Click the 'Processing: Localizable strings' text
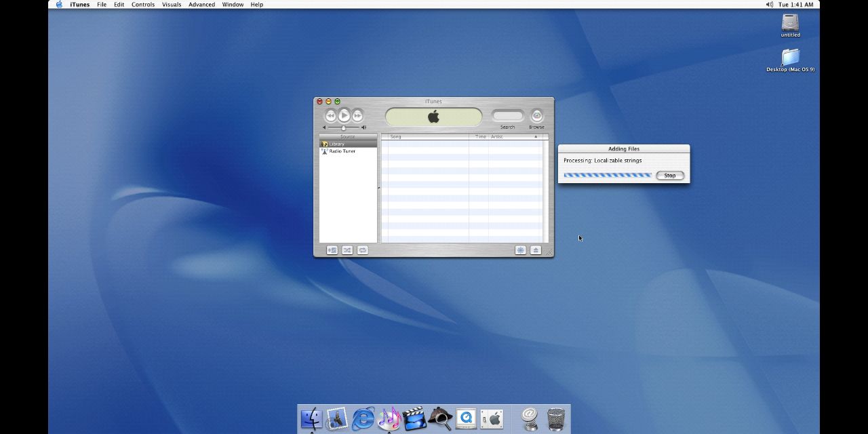This screenshot has width=868, height=434. [603, 161]
